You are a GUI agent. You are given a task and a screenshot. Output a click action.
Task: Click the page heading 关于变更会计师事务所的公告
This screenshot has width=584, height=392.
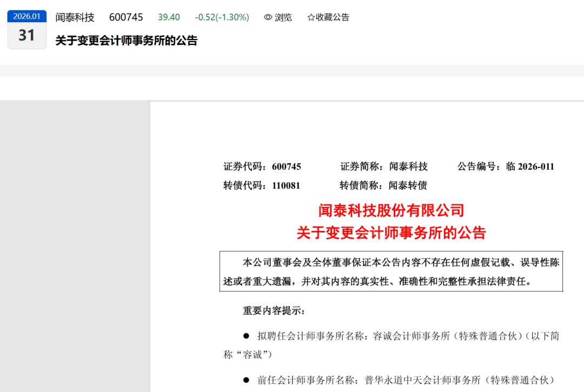pos(127,40)
